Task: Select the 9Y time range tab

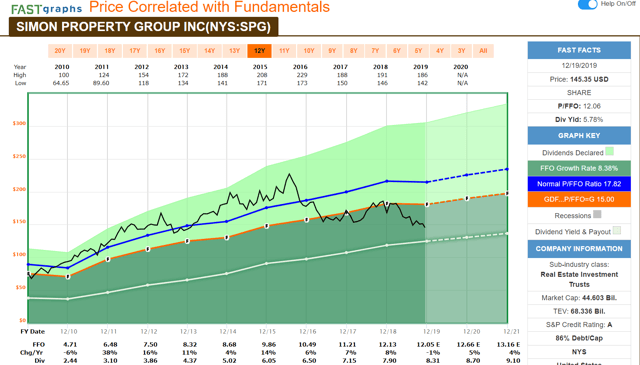Action: (x=332, y=51)
